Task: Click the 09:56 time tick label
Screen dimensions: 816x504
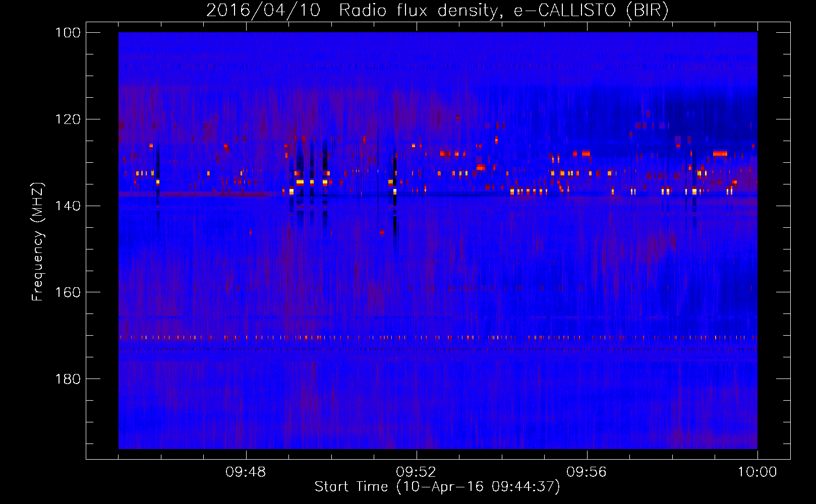Action: (587, 472)
